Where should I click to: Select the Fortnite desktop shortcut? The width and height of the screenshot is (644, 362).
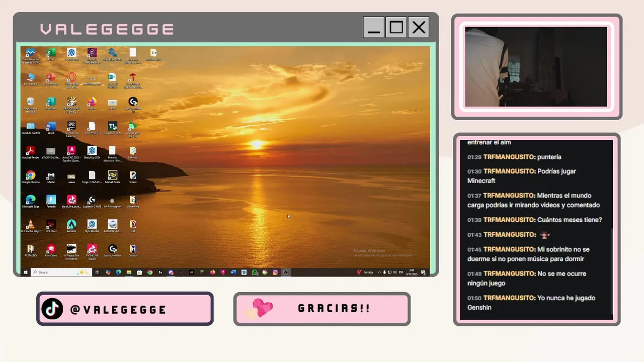51,201
